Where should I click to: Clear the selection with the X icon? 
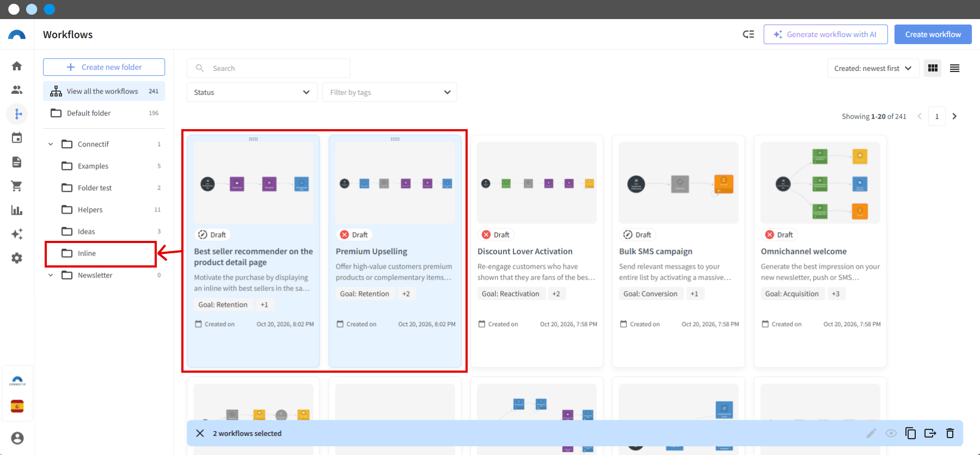[x=200, y=433]
